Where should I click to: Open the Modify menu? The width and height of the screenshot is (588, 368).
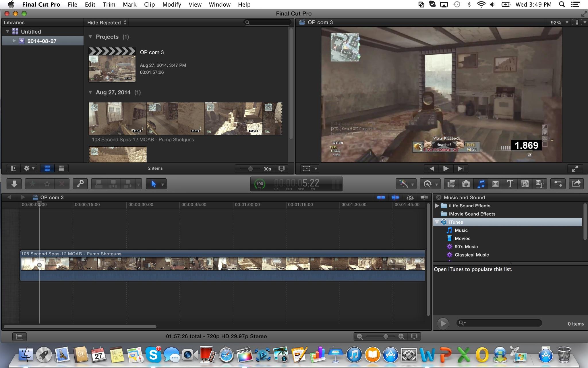(172, 5)
